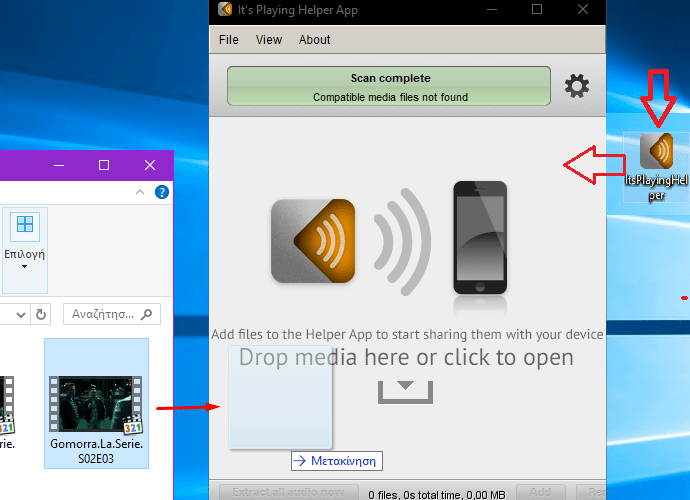690x500 pixels.
Task: Click the magnifier icon in Explorer search
Action: 147,314
